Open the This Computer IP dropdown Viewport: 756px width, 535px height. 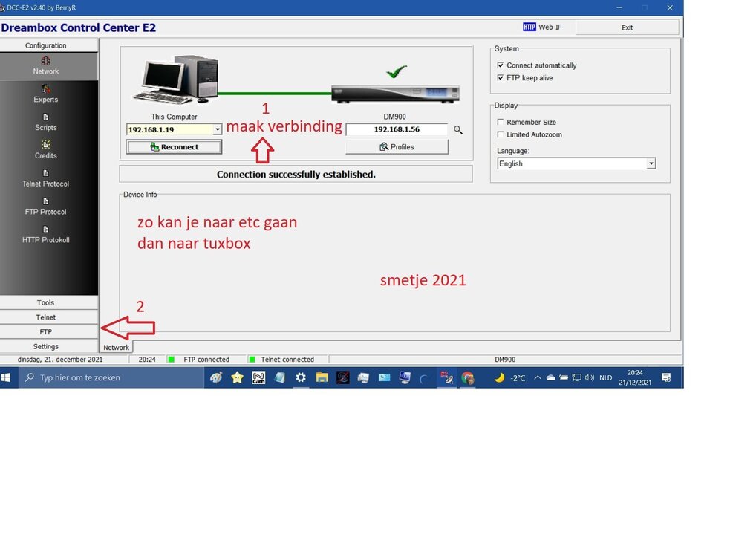(x=216, y=129)
